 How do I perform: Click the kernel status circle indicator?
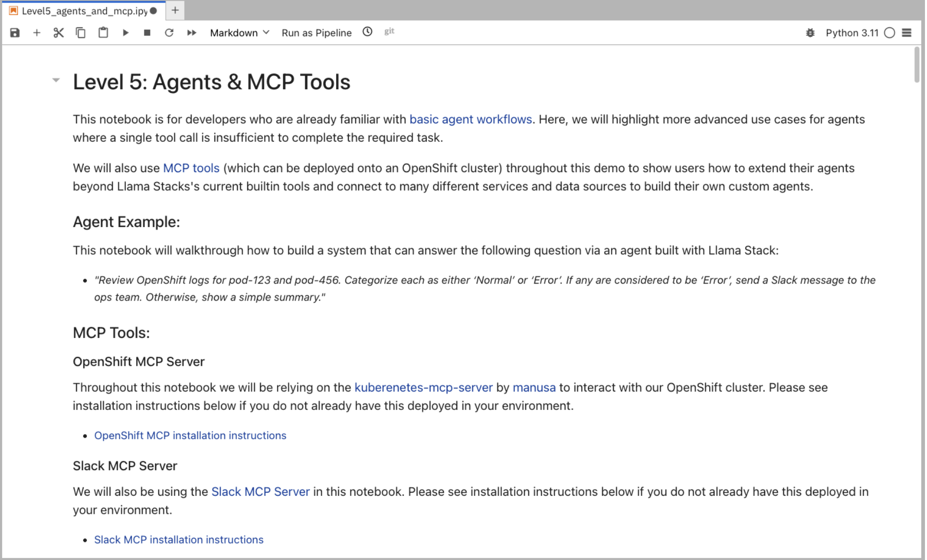889,33
